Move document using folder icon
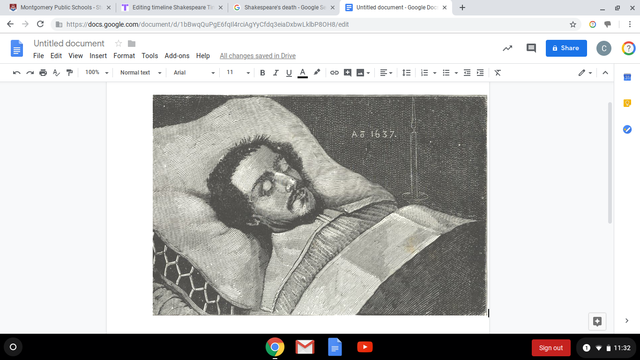Viewport: 640px width, 360px height. pos(131,43)
